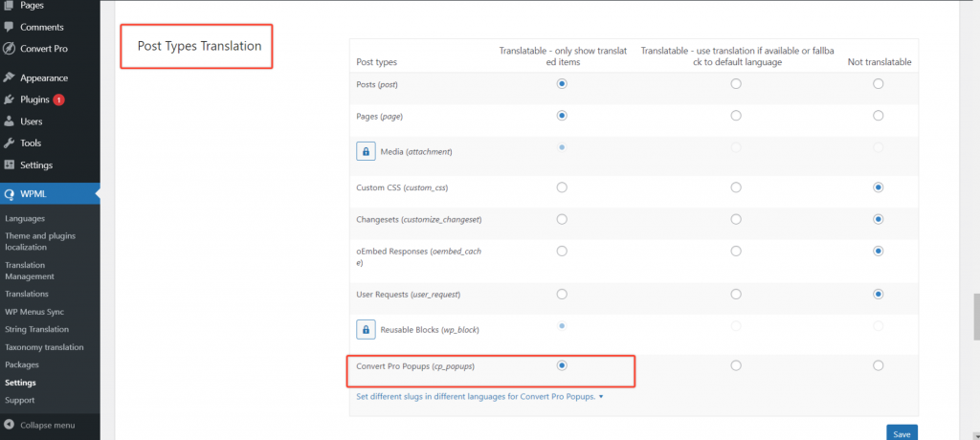Set Posts to Not translatable
Image resolution: width=980 pixels, height=440 pixels.
[879, 83]
